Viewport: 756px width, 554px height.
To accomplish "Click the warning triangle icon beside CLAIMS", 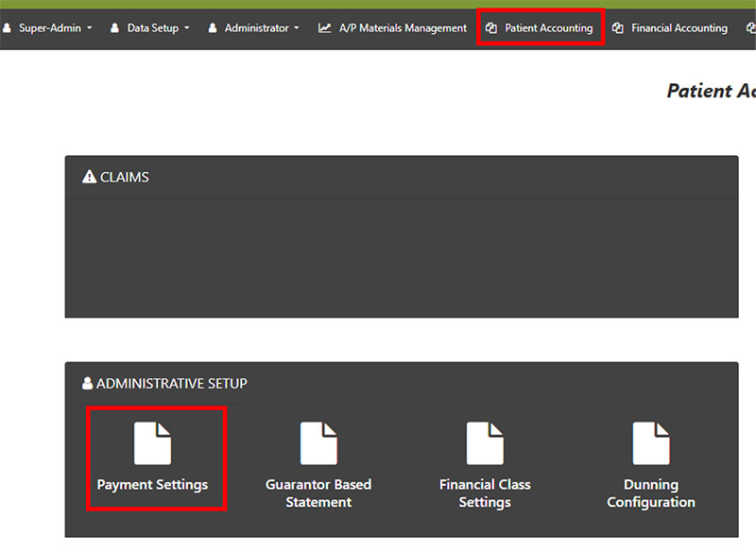I will coord(90,177).
